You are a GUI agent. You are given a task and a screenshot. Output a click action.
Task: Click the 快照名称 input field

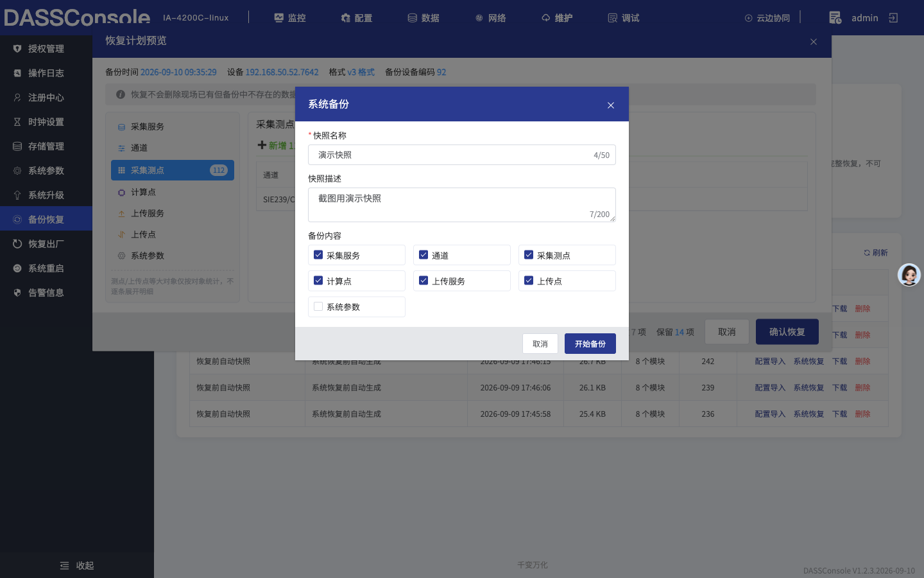pyautogui.click(x=462, y=155)
